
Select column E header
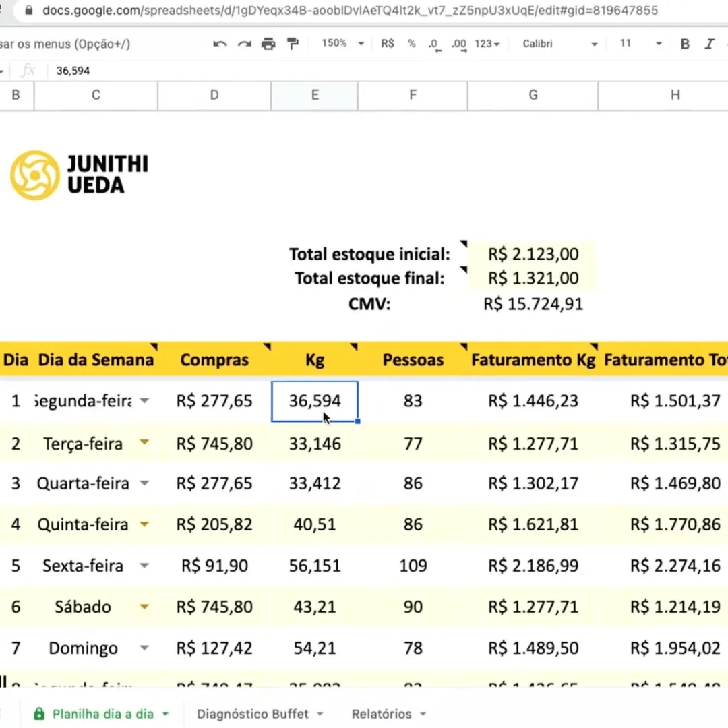[314, 95]
